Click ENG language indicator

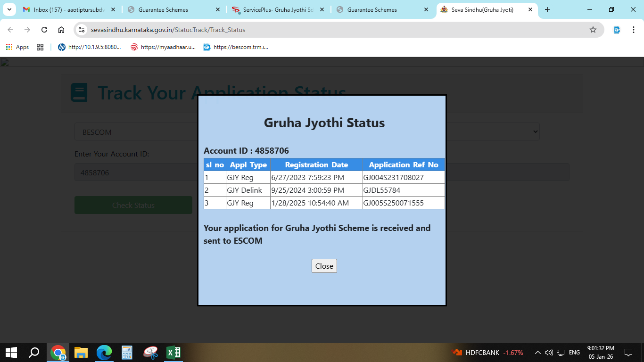click(x=574, y=353)
